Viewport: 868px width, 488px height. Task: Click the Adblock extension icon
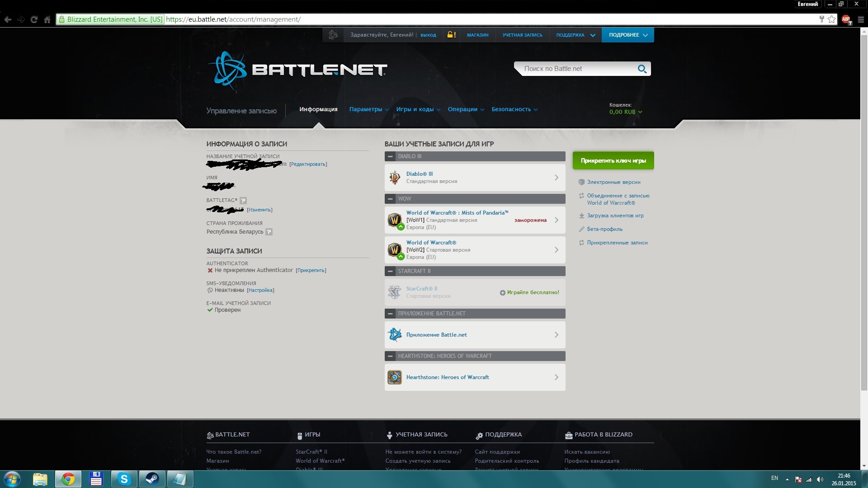846,19
